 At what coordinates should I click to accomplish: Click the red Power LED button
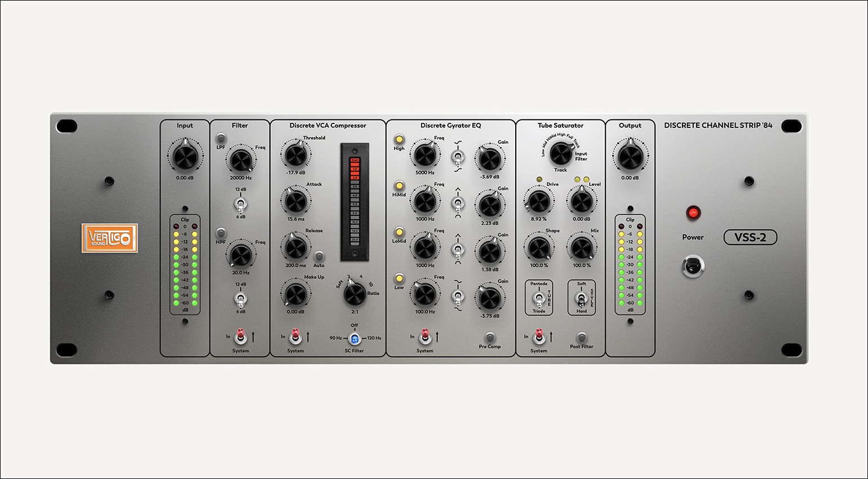[693, 213]
